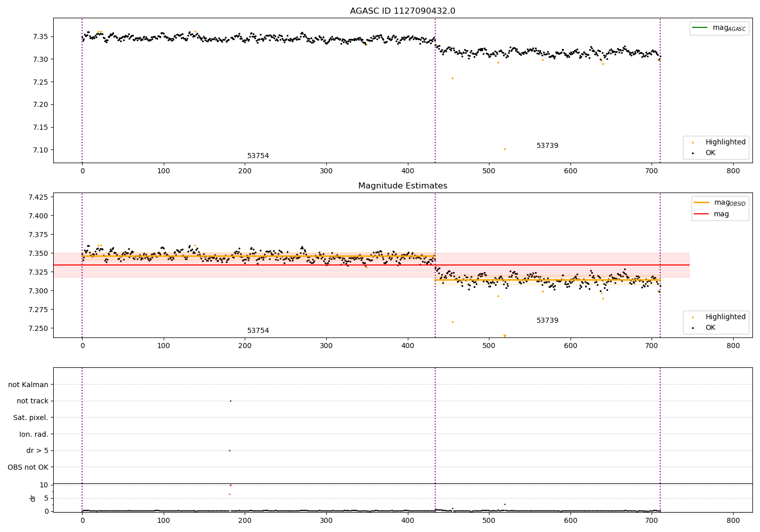Click the 7.400 y-tick label
Screen dimensions: 760x532
[38, 216]
